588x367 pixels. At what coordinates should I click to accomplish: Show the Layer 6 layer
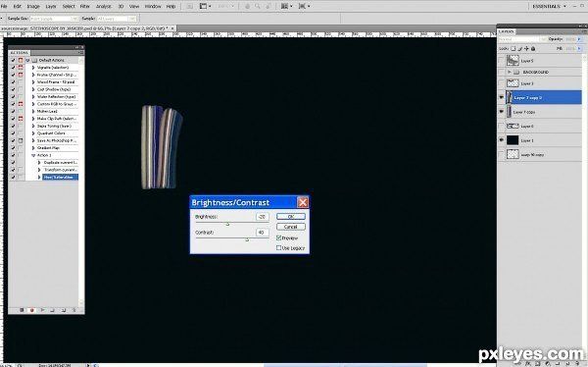pyautogui.click(x=502, y=127)
